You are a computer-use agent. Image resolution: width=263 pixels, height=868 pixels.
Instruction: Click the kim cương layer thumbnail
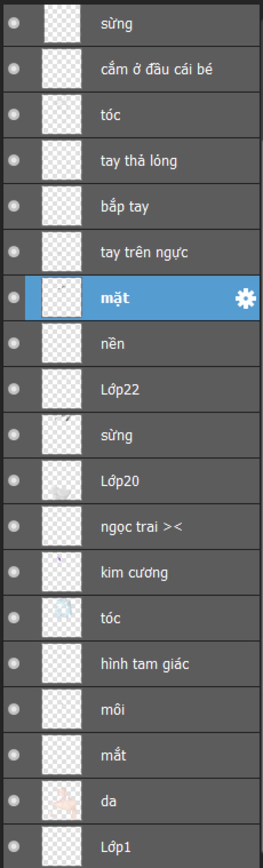(62, 572)
